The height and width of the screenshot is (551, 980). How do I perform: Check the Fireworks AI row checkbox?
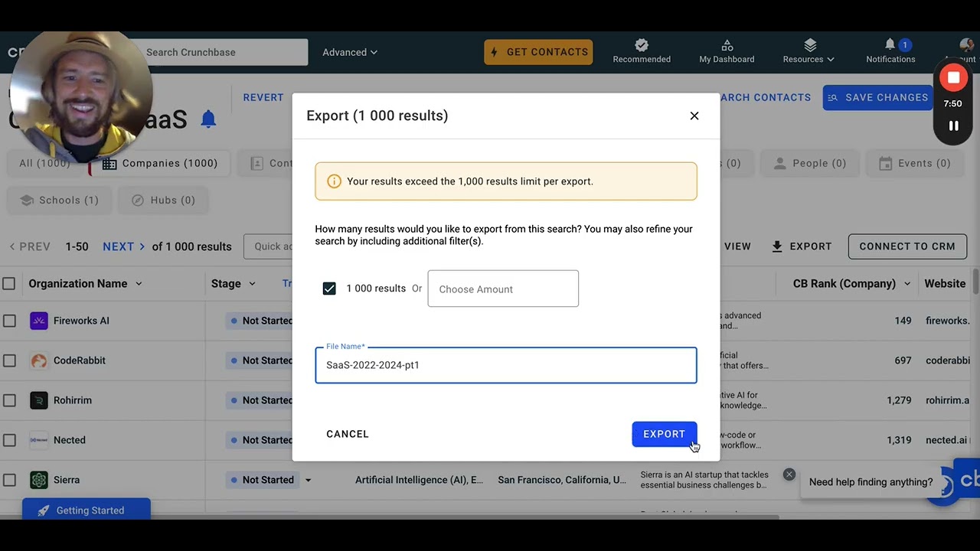(x=9, y=321)
